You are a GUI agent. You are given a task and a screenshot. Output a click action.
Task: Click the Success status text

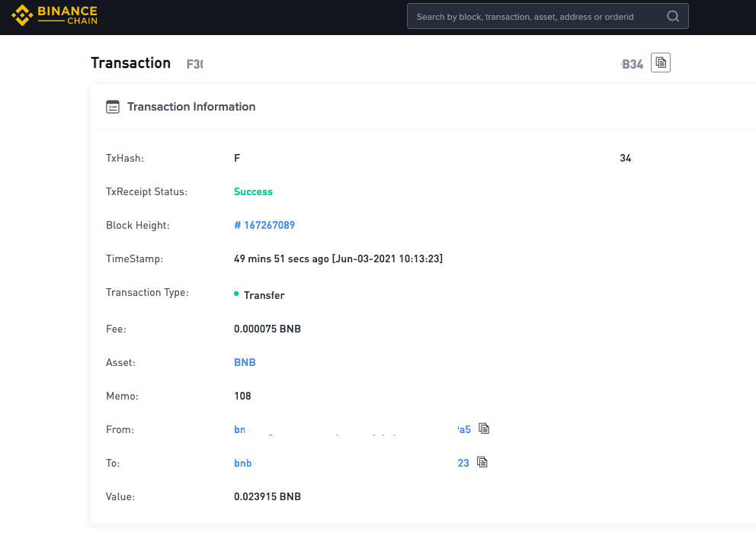pyautogui.click(x=253, y=191)
